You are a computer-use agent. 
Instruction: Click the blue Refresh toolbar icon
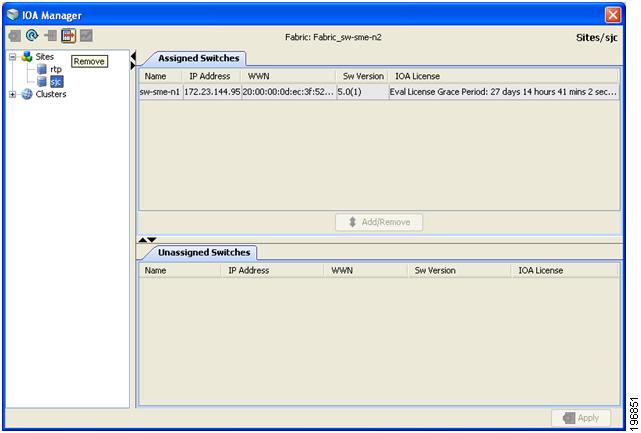(x=32, y=36)
